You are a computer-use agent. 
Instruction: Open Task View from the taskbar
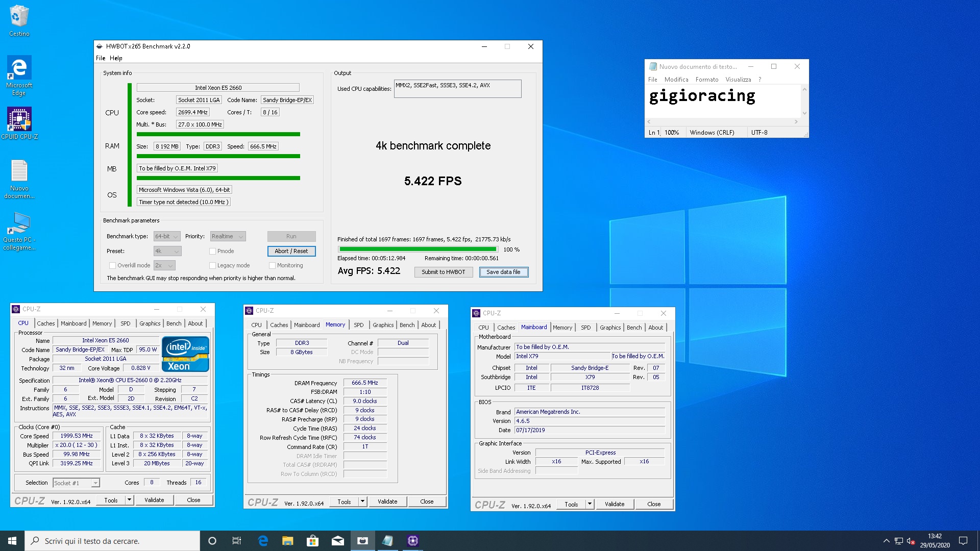[237, 541]
